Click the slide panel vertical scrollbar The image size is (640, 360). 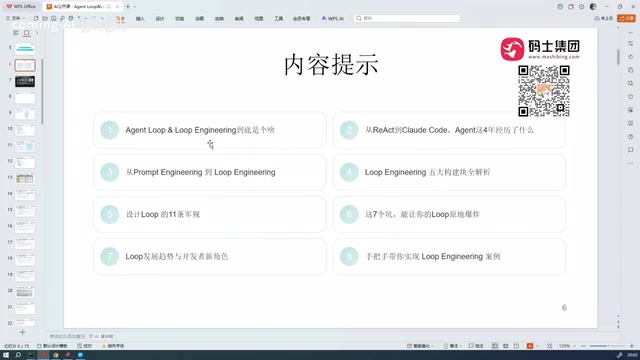[x=42, y=92]
